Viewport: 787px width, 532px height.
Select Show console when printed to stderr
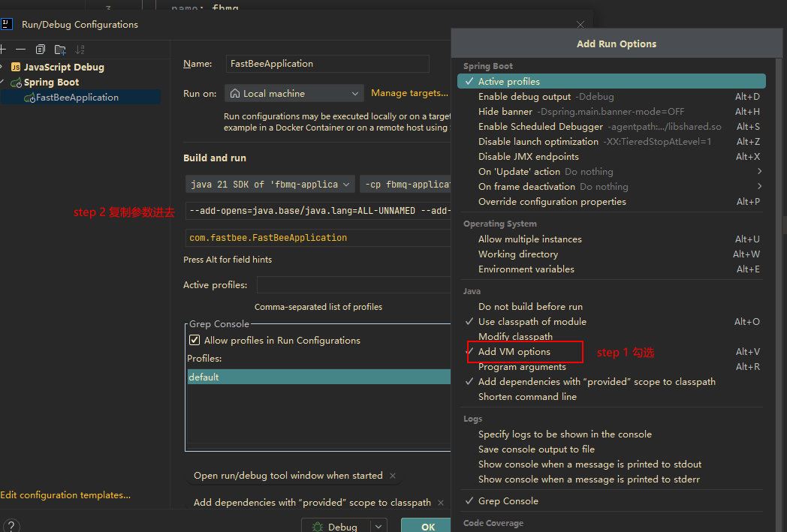coord(611,479)
